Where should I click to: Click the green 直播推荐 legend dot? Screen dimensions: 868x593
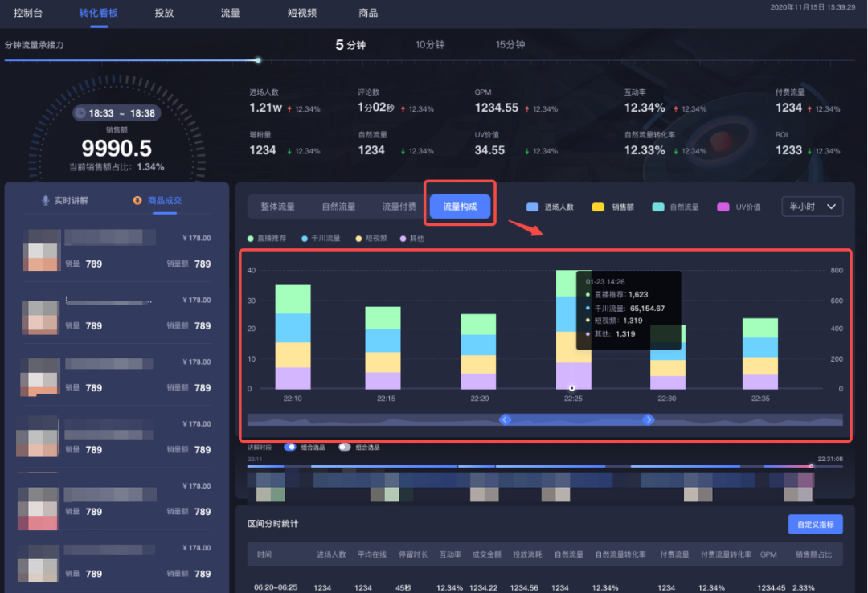tap(251, 239)
